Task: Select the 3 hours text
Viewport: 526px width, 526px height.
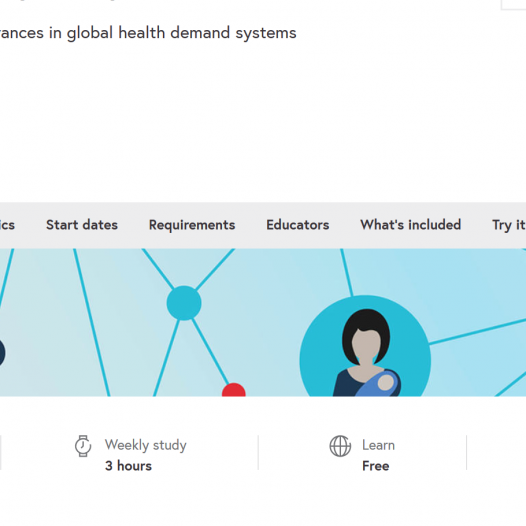Action: 128,466
